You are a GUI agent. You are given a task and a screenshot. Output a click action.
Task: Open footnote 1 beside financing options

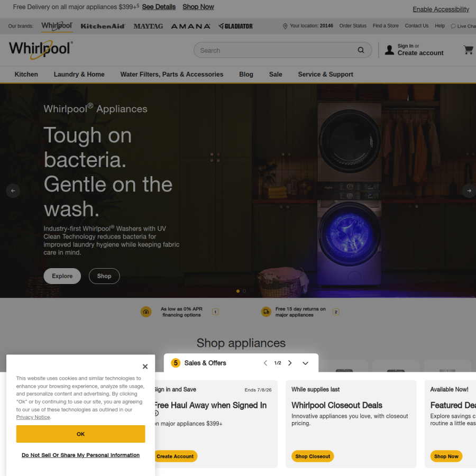215,312
